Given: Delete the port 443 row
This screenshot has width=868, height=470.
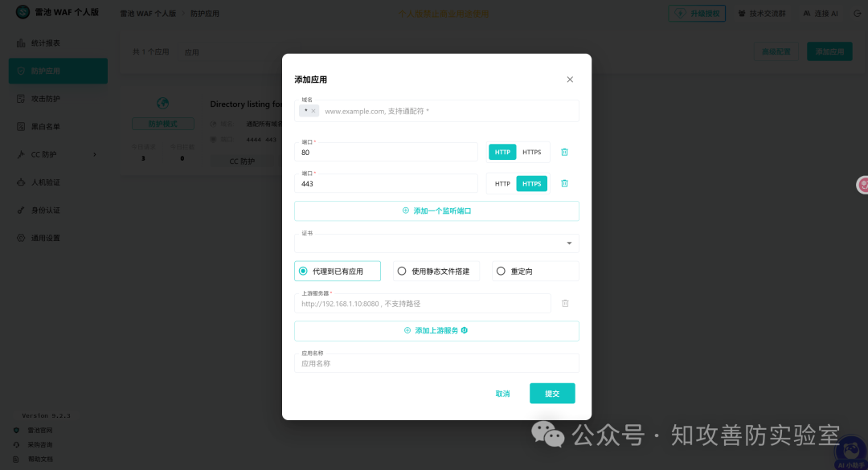Looking at the screenshot, I should [x=565, y=183].
